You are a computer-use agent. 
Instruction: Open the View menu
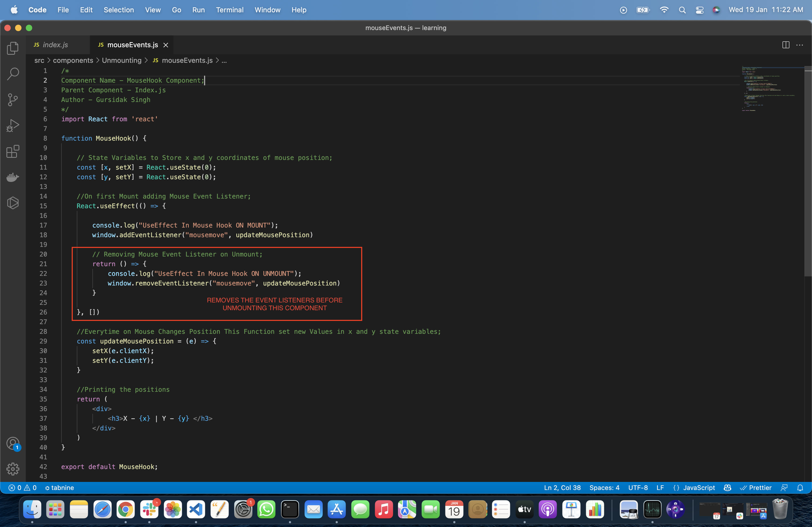153,10
